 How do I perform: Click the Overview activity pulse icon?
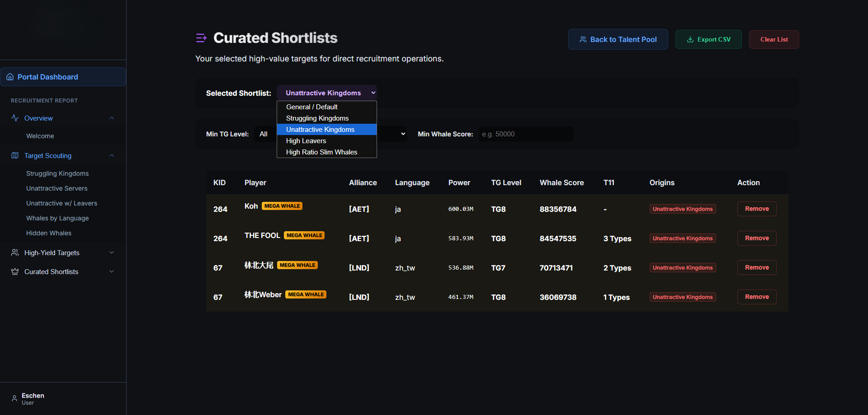pyautogui.click(x=15, y=118)
